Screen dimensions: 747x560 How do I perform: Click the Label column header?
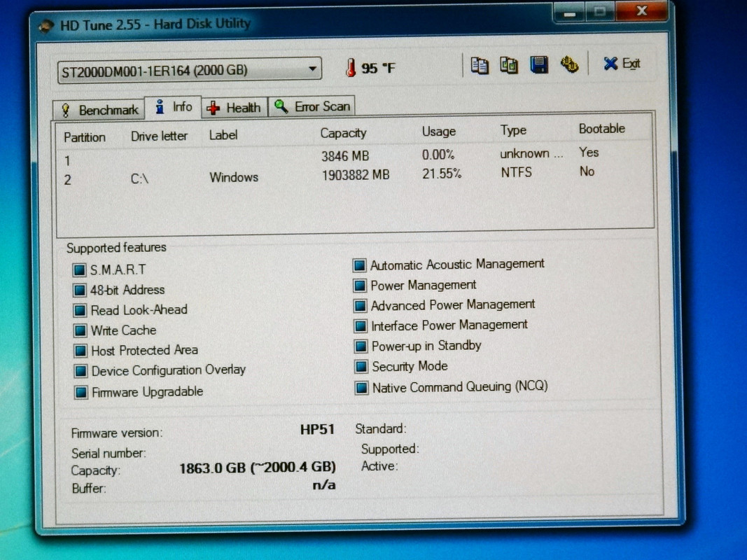click(x=223, y=135)
